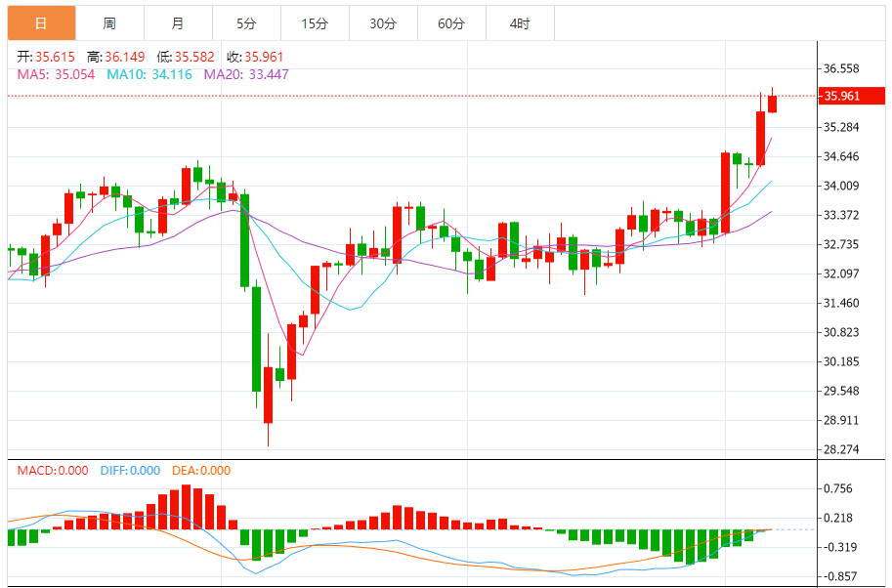892x588 pixels.
Task: Click the 29.548 price axis label
Action: [x=841, y=392]
